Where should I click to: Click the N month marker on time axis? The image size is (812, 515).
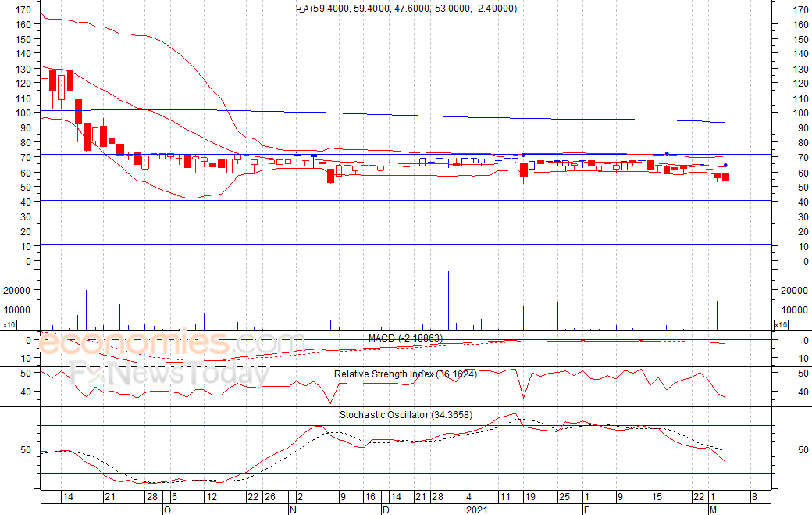(x=293, y=510)
